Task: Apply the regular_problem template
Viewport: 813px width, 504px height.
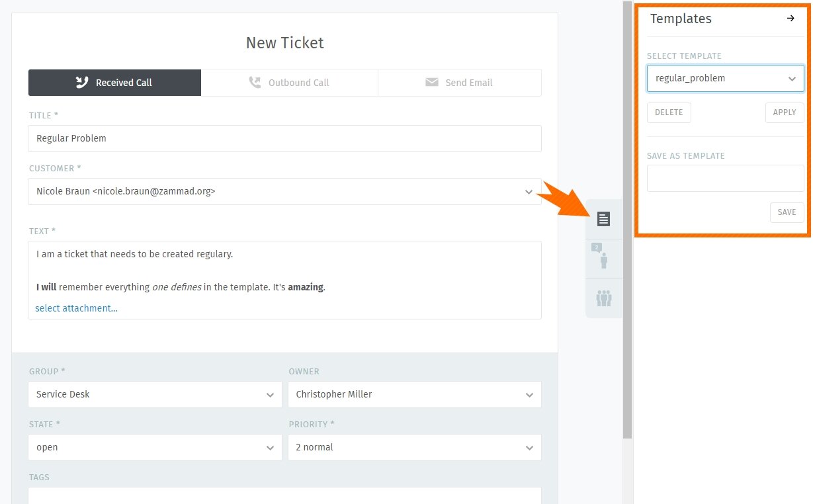Action: pos(785,112)
